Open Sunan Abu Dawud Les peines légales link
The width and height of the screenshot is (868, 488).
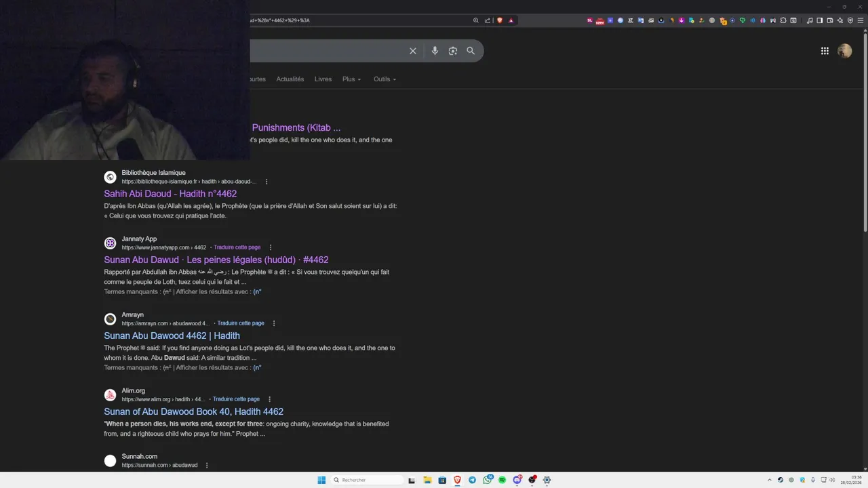point(216,260)
